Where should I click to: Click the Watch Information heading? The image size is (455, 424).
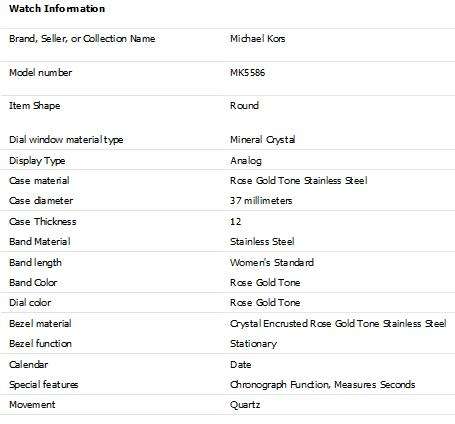(57, 9)
